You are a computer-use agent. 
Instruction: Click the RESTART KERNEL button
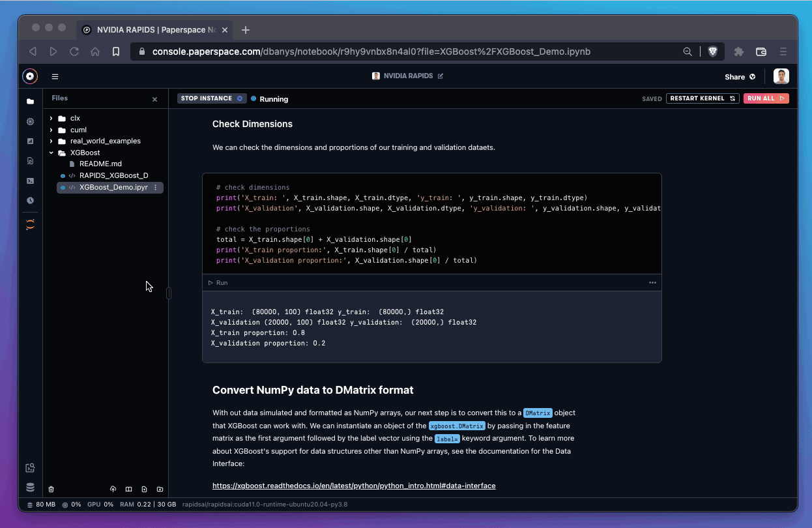coord(703,98)
